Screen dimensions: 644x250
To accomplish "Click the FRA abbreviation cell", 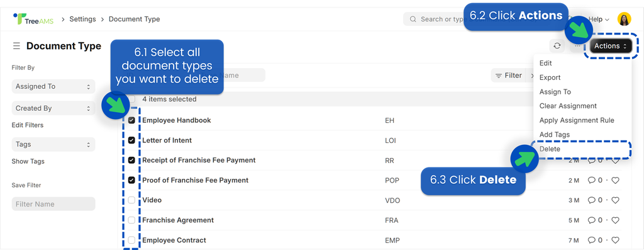I will click(x=391, y=221).
